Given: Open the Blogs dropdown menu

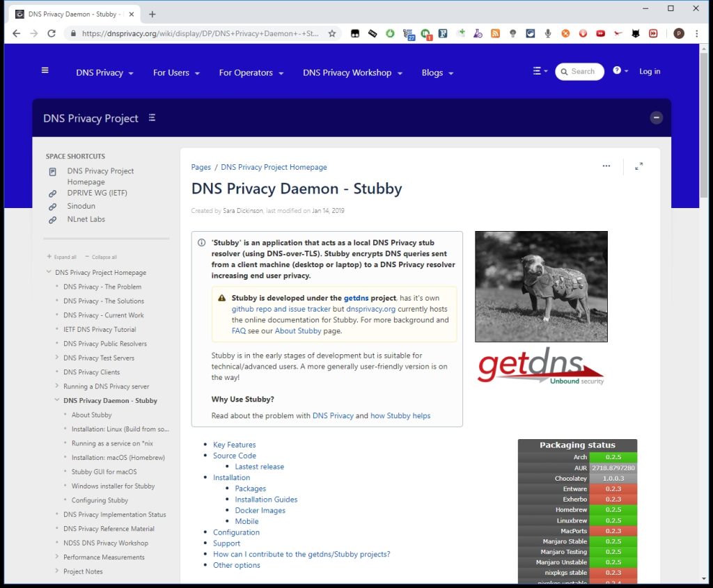Looking at the screenshot, I should (437, 72).
